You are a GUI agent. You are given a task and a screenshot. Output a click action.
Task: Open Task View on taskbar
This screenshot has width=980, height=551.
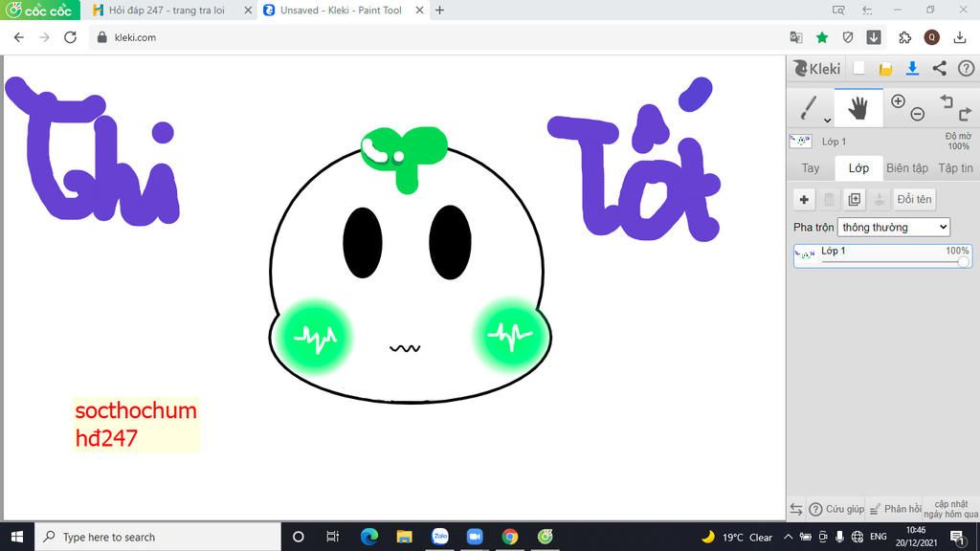[332, 537]
